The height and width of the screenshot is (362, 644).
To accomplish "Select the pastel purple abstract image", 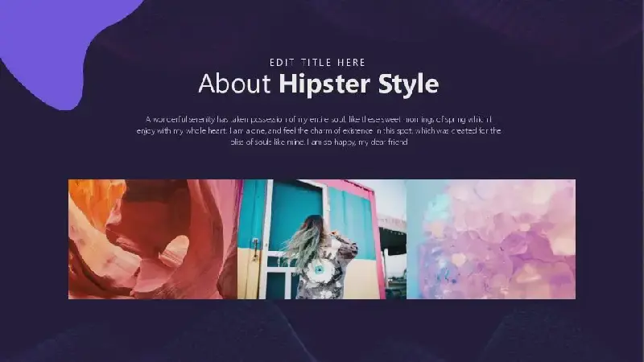I will point(491,239).
